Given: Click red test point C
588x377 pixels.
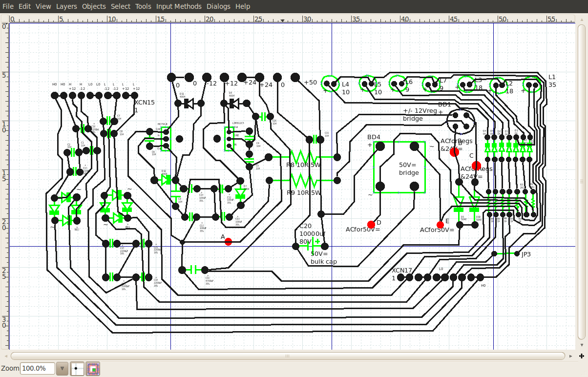Looking at the screenshot, I should (476, 166).
